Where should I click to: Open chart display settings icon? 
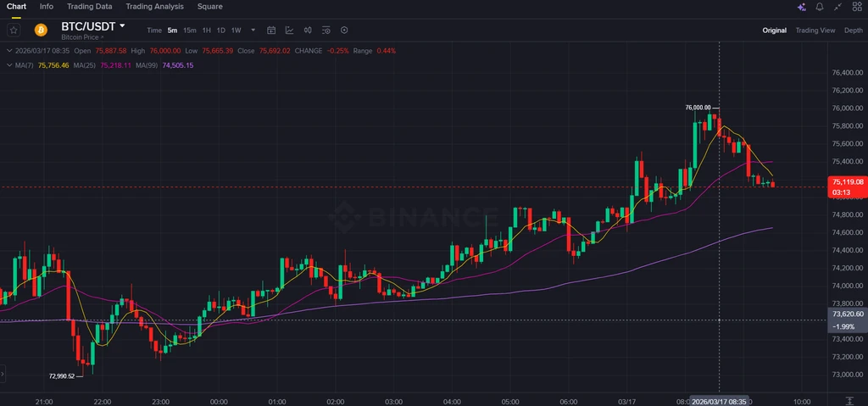tap(326, 31)
